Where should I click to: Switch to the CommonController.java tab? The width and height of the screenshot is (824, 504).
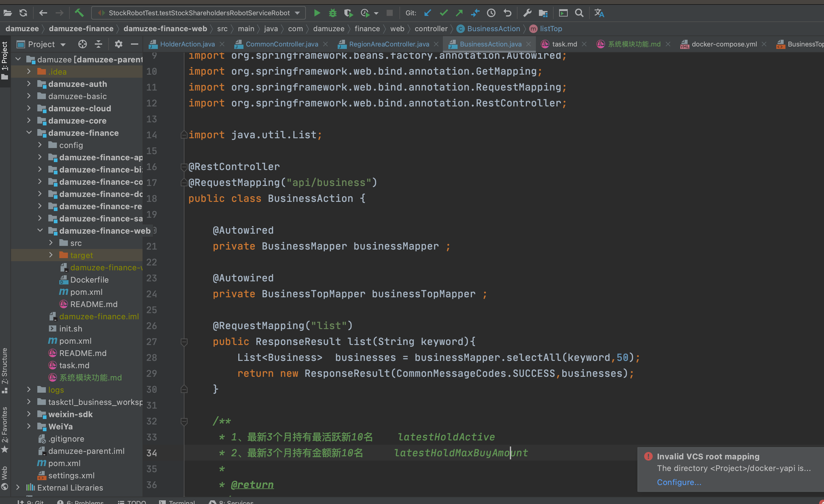(x=282, y=44)
